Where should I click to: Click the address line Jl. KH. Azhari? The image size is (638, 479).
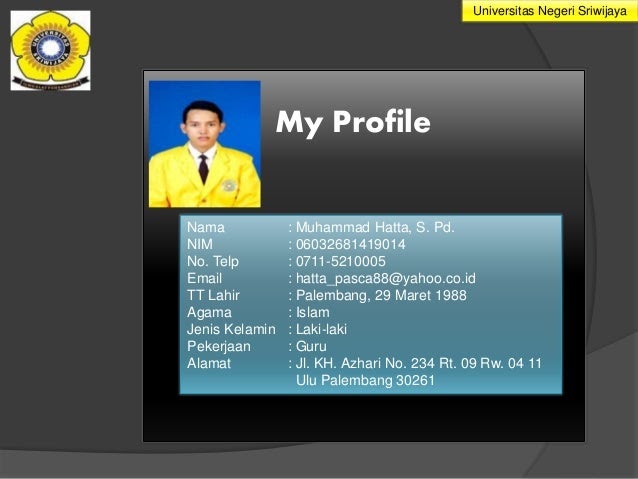point(419,363)
